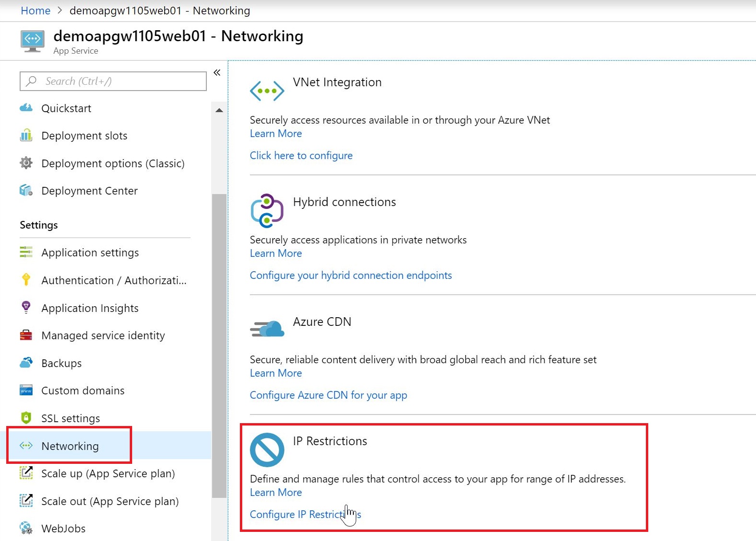Click the Hybrid connections heading
Image resolution: width=756 pixels, height=541 pixels.
pos(344,202)
